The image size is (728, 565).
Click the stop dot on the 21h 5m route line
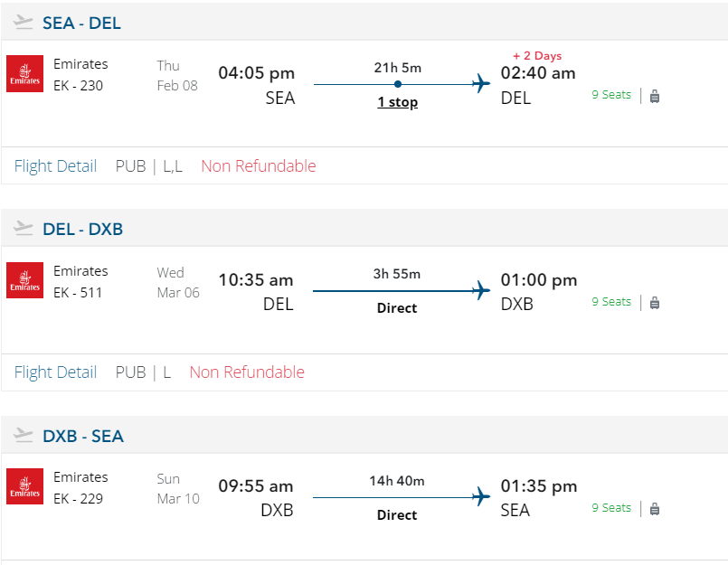398,84
